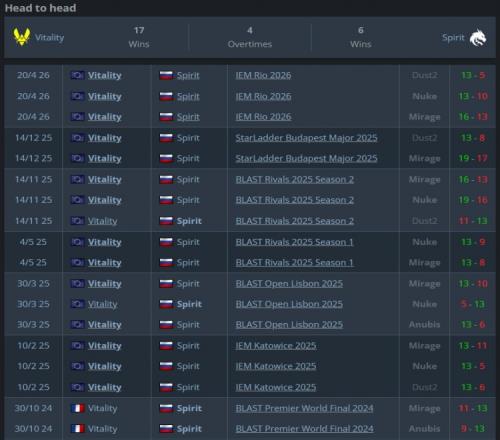
Task: Click EU flag in first Budapest Major row
Action: pyautogui.click(x=78, y=138)
